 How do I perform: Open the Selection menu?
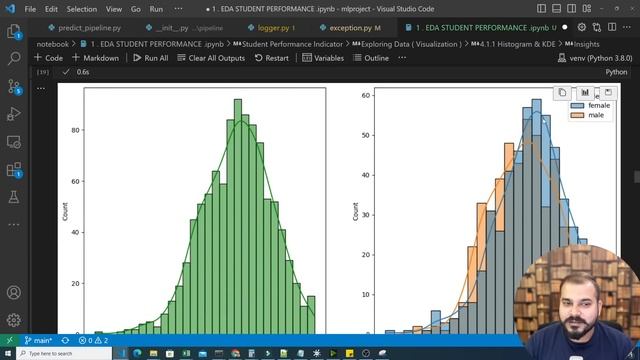coord(82,9)
